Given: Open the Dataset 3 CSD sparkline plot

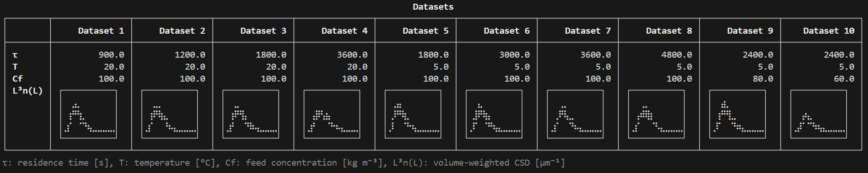Looking at the screenshot, I should tap(251, 114).
